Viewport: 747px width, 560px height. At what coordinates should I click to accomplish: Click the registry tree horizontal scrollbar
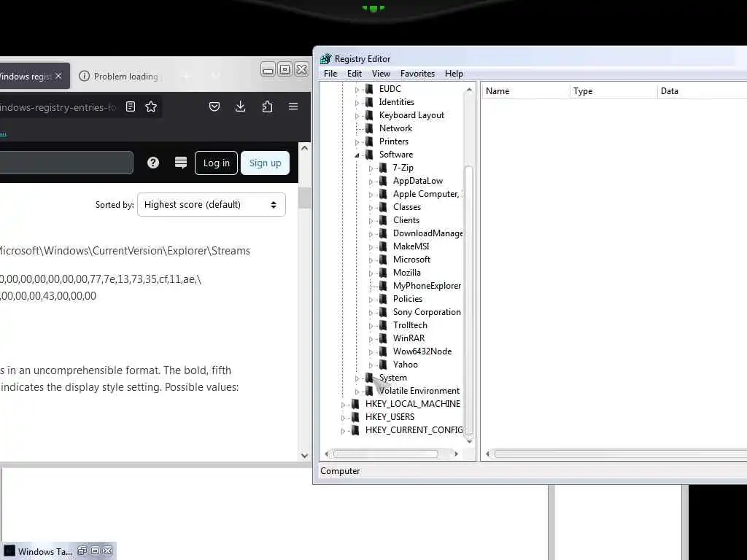(x=385, y=454)
